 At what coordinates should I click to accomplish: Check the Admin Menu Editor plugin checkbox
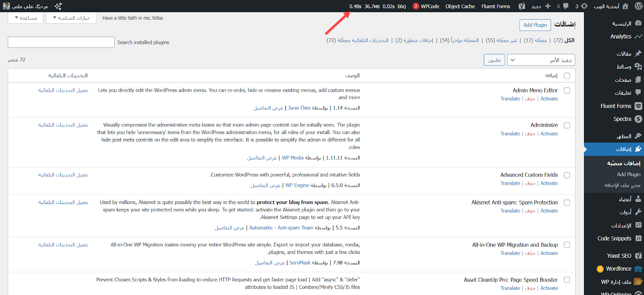567,91
